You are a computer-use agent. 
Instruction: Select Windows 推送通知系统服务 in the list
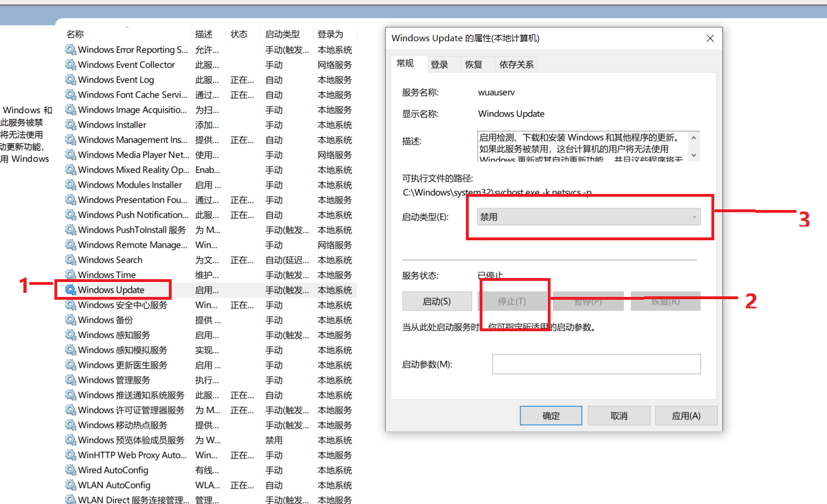click(131, 395)
